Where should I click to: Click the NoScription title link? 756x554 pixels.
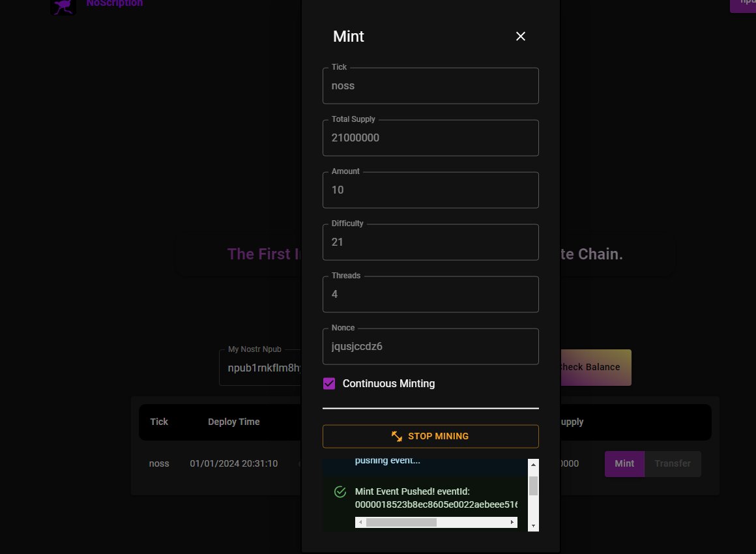coord(115,3)
